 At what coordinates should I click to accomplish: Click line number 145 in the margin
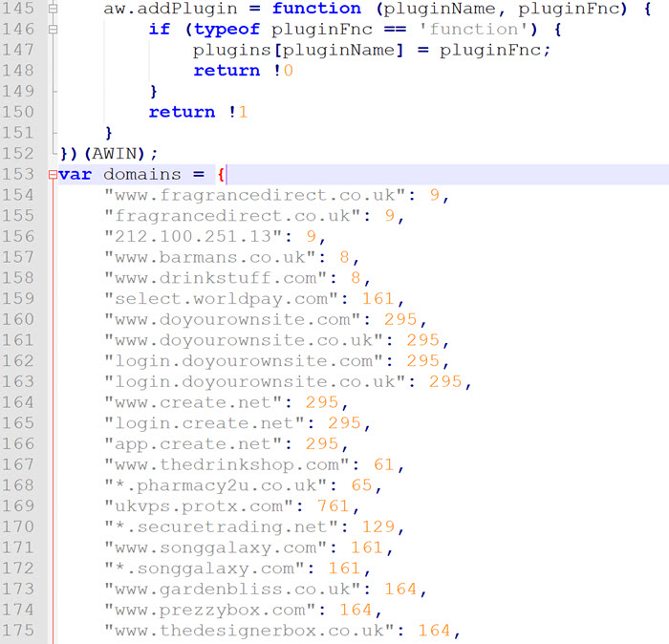[18, 9]
